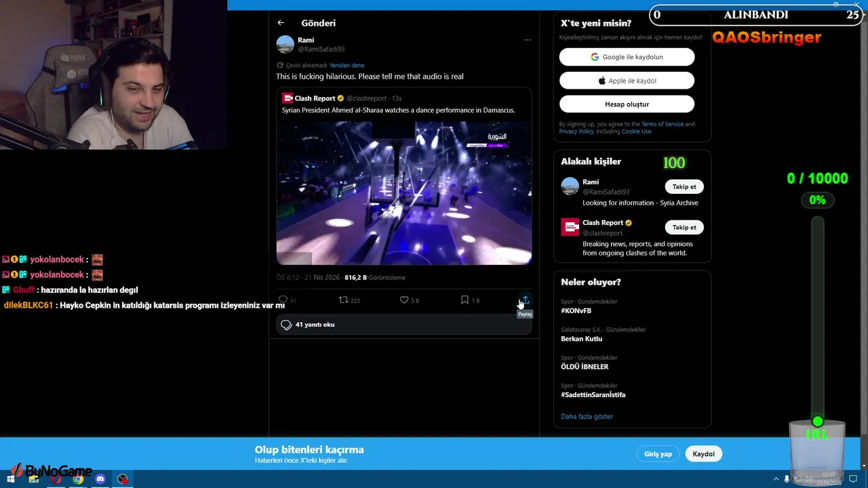This screenshot has width=868, height=488.
Task: Open Rami's profile avatar on the post
Action: tap(285, 45)
